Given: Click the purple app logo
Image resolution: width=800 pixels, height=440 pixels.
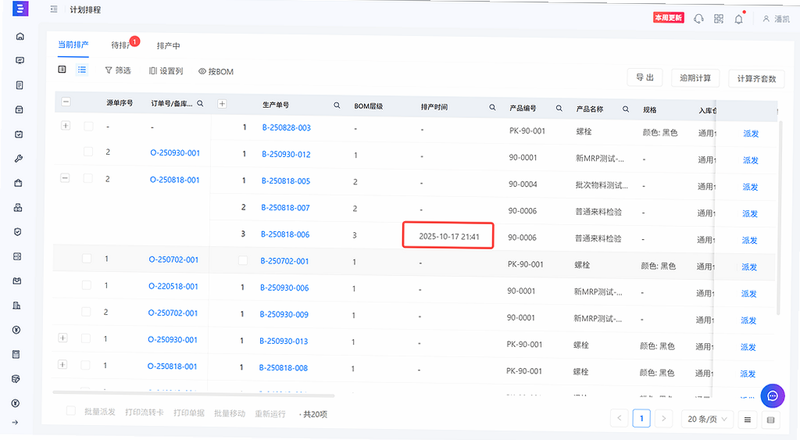Looking at the screenshot, I should pos(20,9).
